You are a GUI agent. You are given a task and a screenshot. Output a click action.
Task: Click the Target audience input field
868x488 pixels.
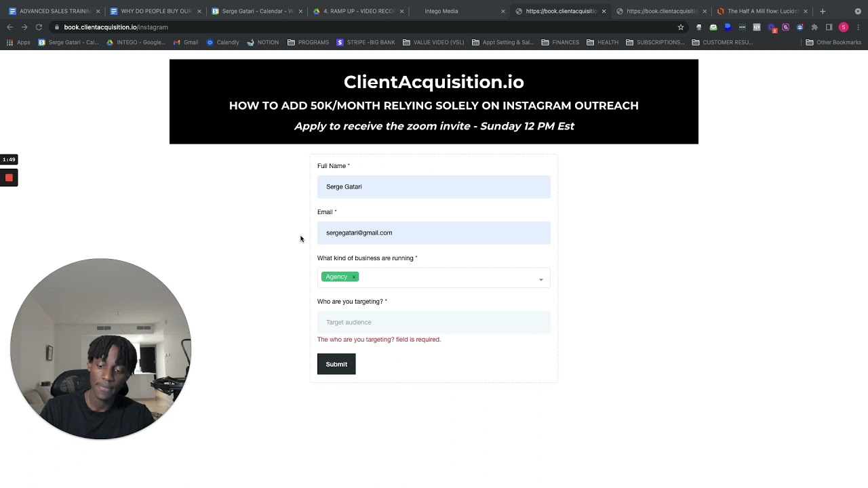(x=434, y=322)
